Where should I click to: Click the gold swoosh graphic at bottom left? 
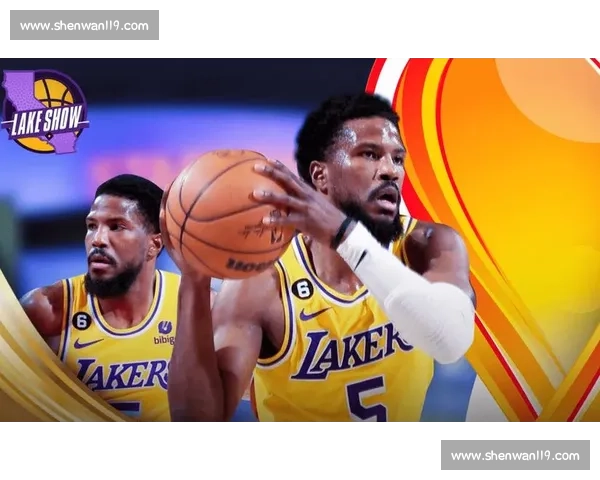tap(40, 370)
